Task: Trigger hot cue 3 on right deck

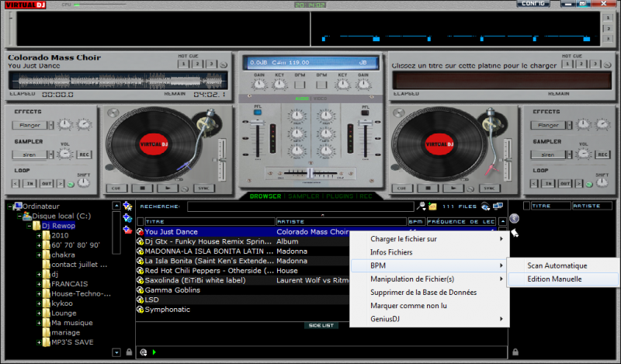Action: [x=594, y=64]
